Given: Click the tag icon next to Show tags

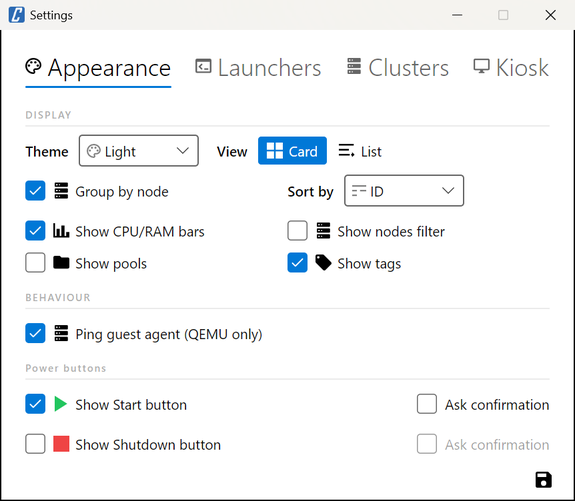Looking at the screenshot, I should (x=323, y=263).
